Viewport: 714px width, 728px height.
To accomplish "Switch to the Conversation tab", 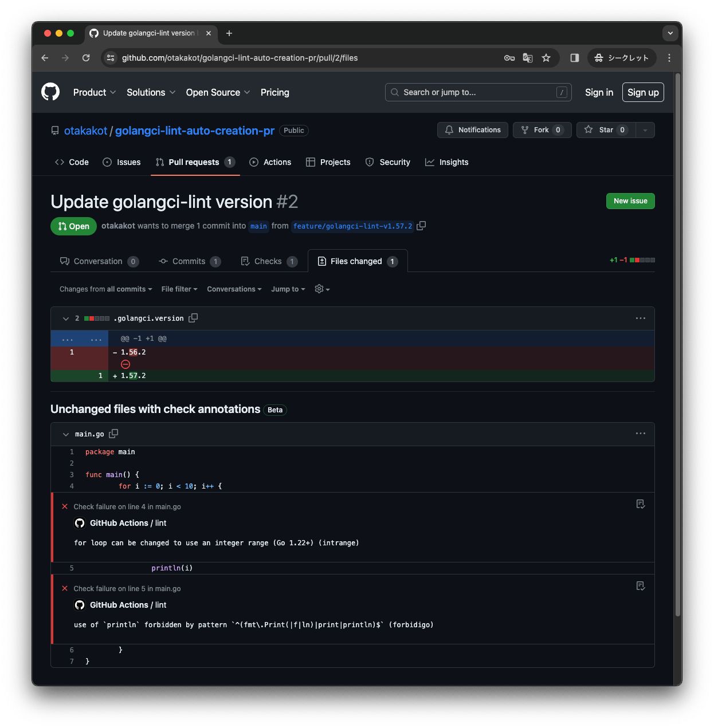I will (99, 261).
